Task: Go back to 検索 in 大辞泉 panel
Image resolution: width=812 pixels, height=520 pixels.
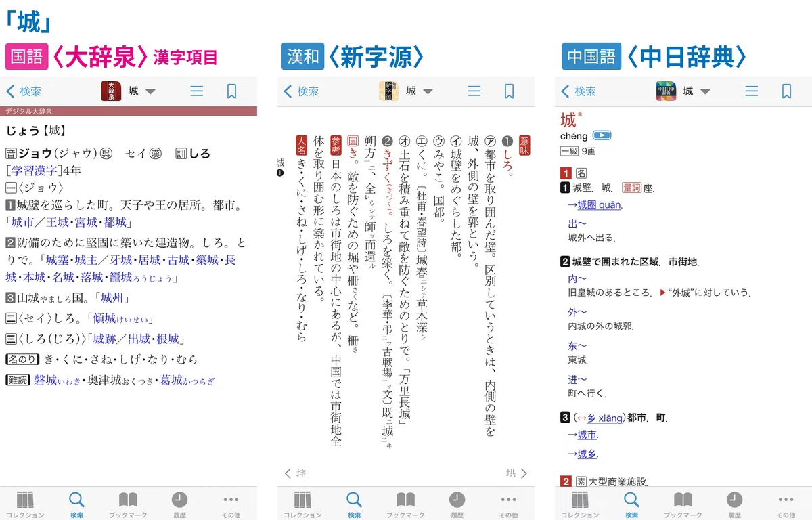Action: click(x=24, y=91)
